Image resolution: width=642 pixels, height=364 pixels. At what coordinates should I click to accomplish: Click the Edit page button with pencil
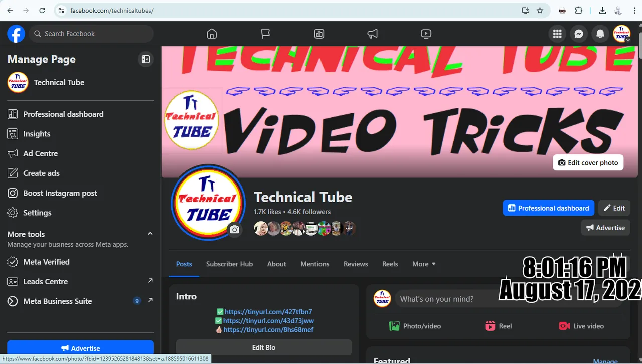[614, 208]
